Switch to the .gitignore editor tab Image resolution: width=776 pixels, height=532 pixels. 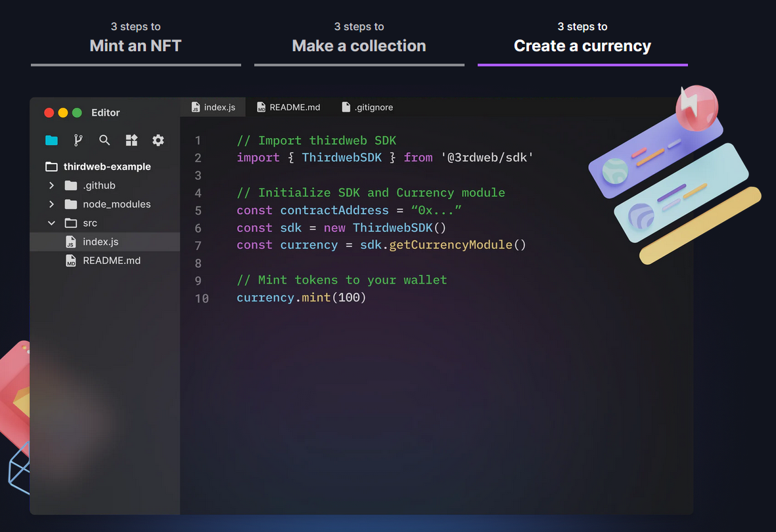(367, 107)
